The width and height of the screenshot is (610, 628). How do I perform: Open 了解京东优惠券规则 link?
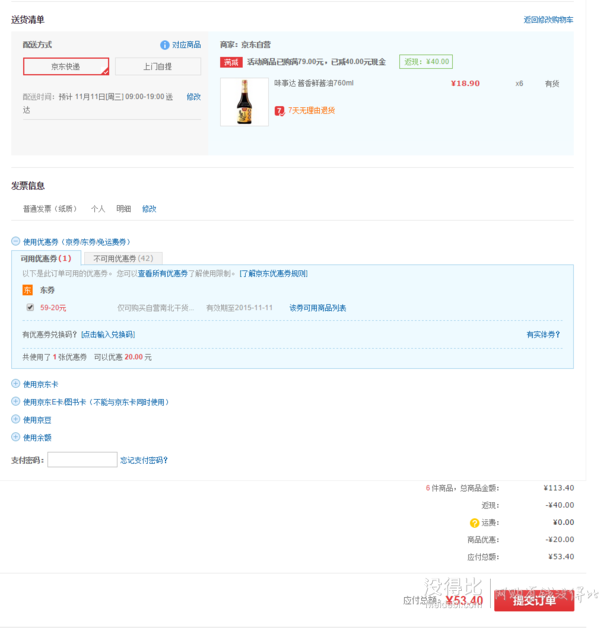(x=274, y=274)
